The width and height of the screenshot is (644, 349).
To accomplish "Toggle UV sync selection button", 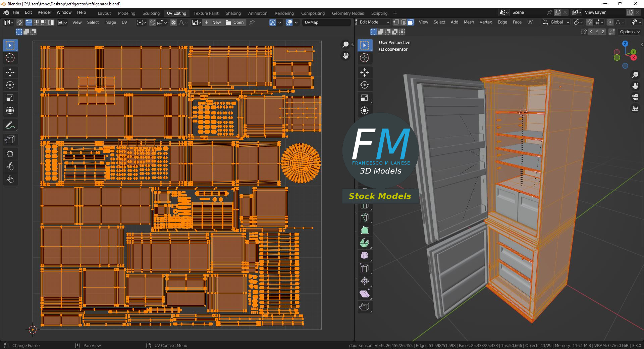I will pyautogui.click(x=20, y=22).
